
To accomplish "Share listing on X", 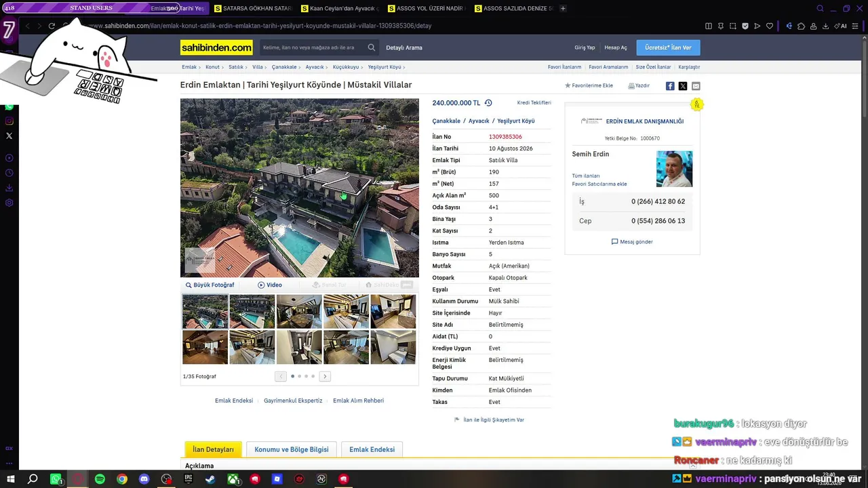I will coord(683,86).
